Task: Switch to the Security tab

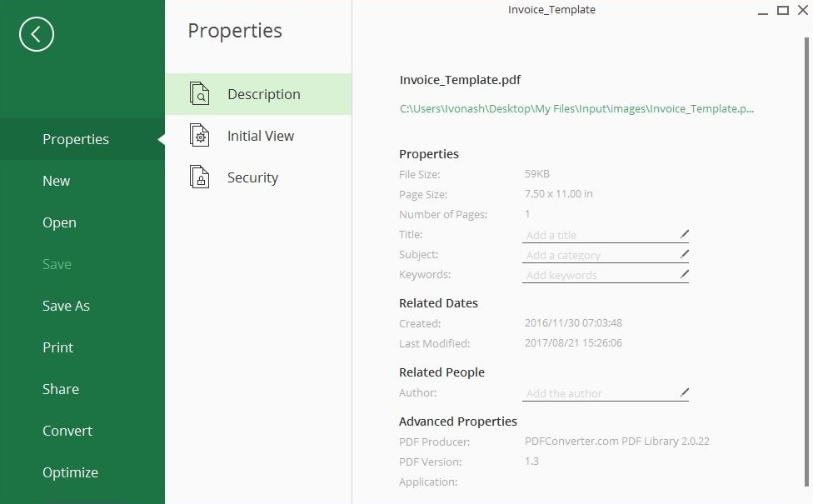Action: pos(252,177)
